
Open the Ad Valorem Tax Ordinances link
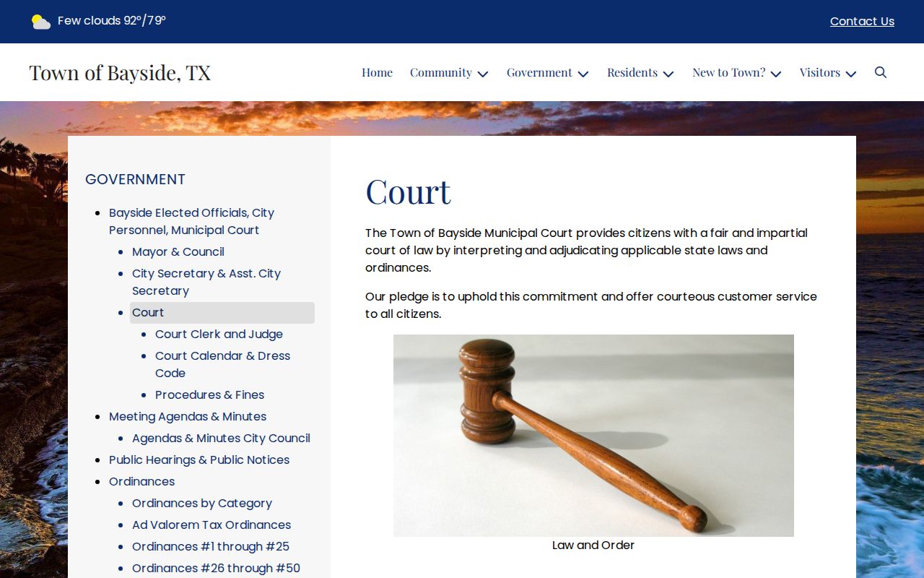(212, 525)
